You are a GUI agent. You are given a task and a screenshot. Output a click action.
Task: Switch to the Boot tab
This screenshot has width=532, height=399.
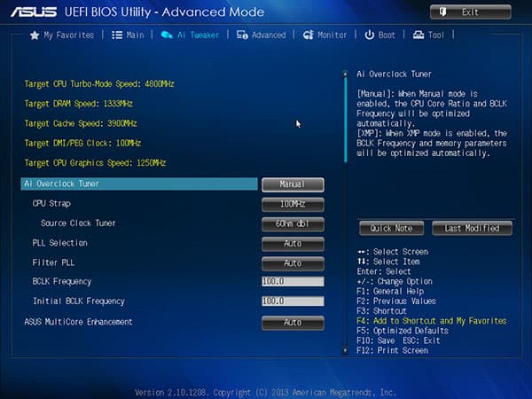380,35
